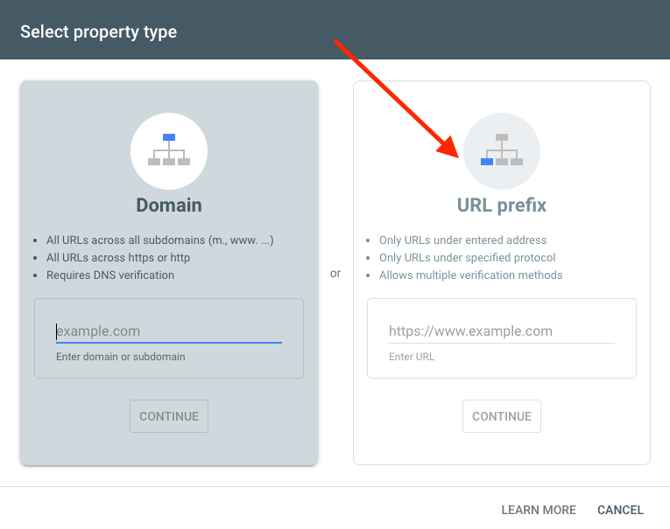
Task: Click the 'Select property type' dialog title
Action: [99, 32]
